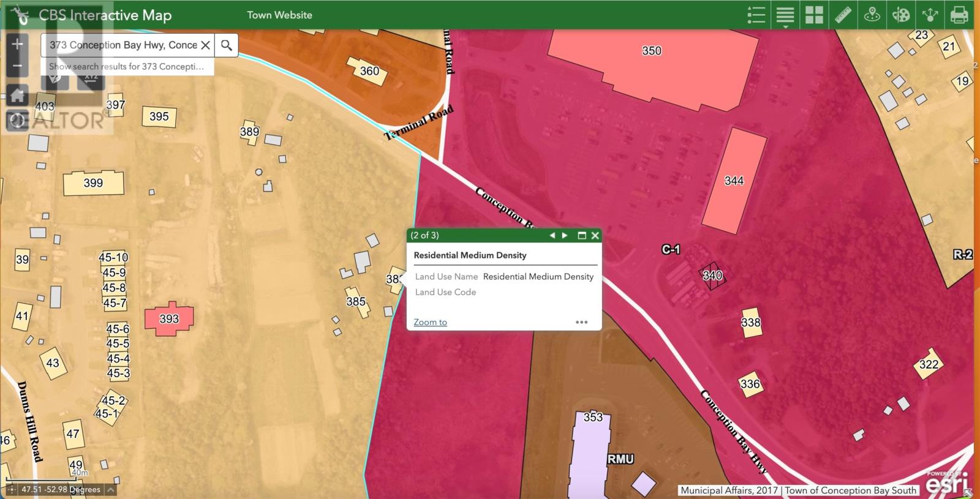Viewport: 980px width, 499px height.
Task: Zoom in with the plus button
Action: tap(17, 43)
